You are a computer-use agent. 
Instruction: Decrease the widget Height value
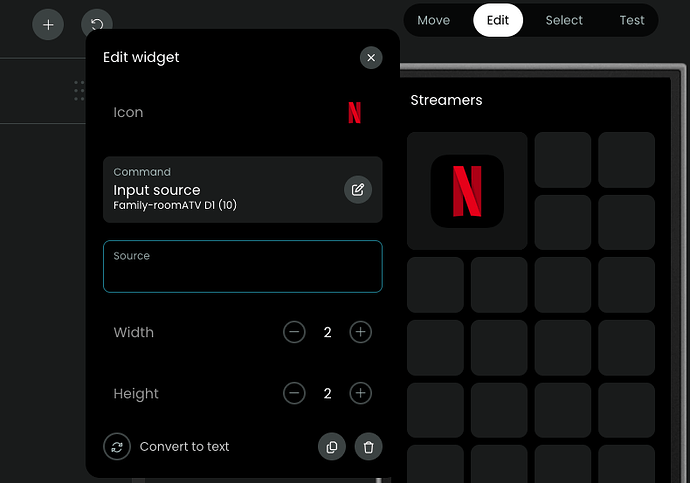click(x=294, y=393)
